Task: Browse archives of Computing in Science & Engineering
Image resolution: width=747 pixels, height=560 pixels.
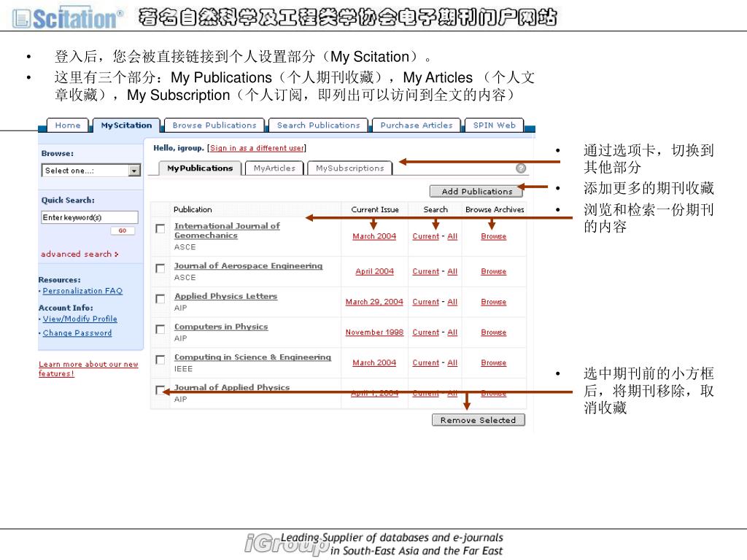Action: 494,363
